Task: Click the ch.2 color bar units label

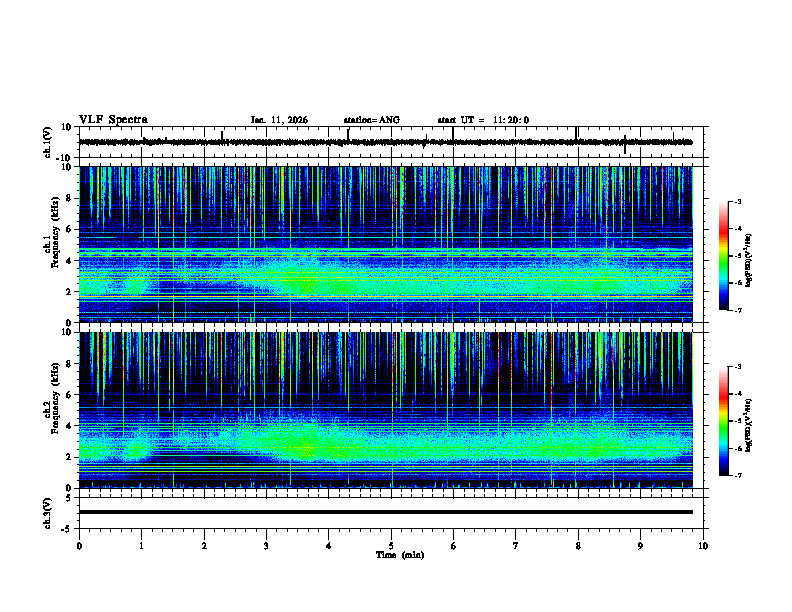Action: 748,424
